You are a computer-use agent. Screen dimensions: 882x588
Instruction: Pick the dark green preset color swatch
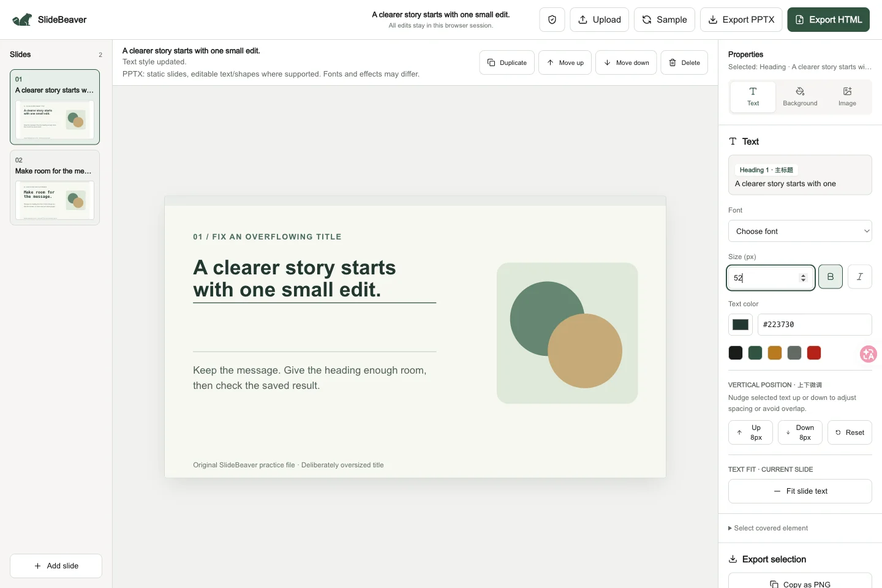coord(755,353)
